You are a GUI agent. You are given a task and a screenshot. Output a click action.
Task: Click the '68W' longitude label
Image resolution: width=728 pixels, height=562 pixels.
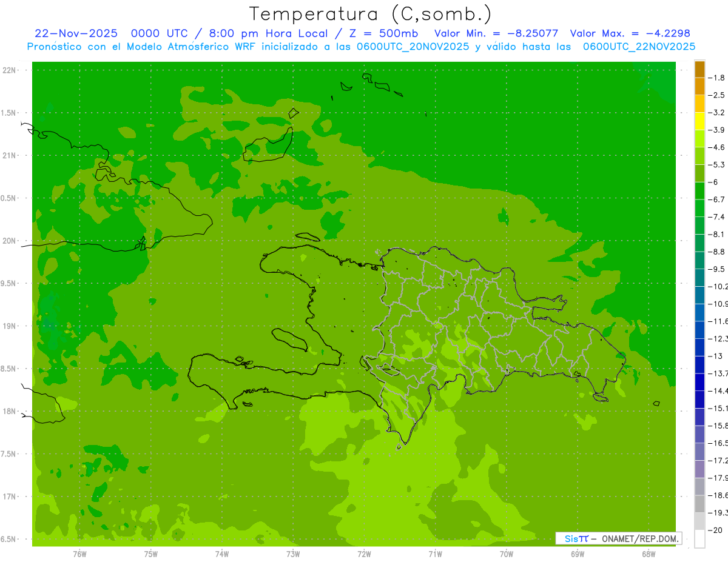pos(649,554)
